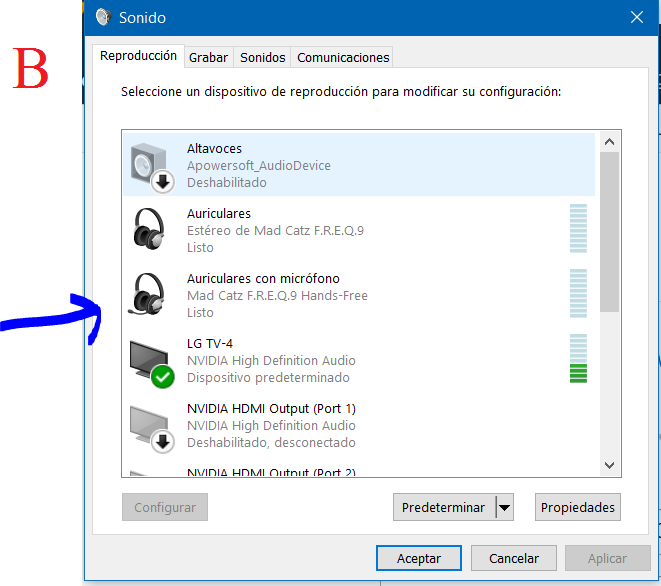Confirm with the Aceptar button
Image resolution: width=661 pixels, height=586 pixels.
coord(419,558)
